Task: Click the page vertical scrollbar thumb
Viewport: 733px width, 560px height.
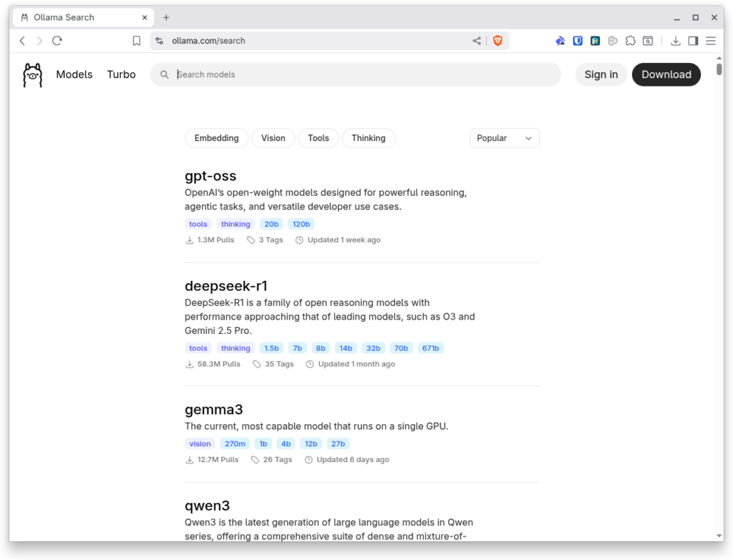Action: point(719,69)
